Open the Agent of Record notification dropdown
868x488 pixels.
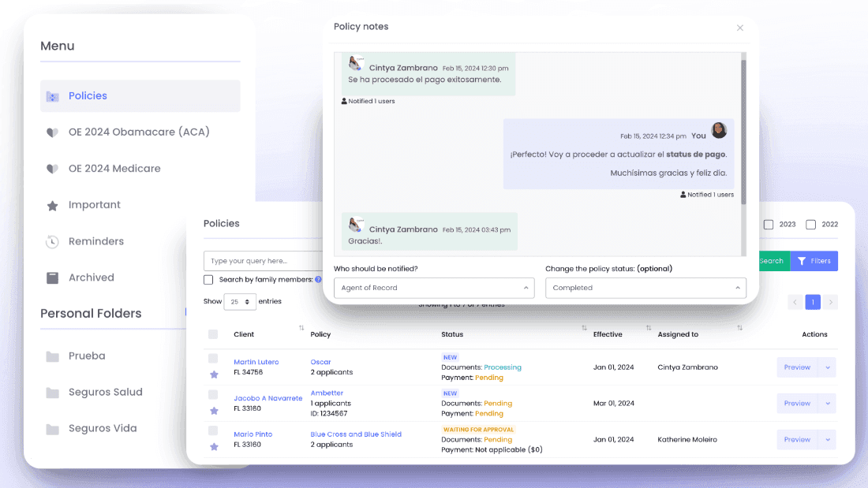tap(434, 288)
